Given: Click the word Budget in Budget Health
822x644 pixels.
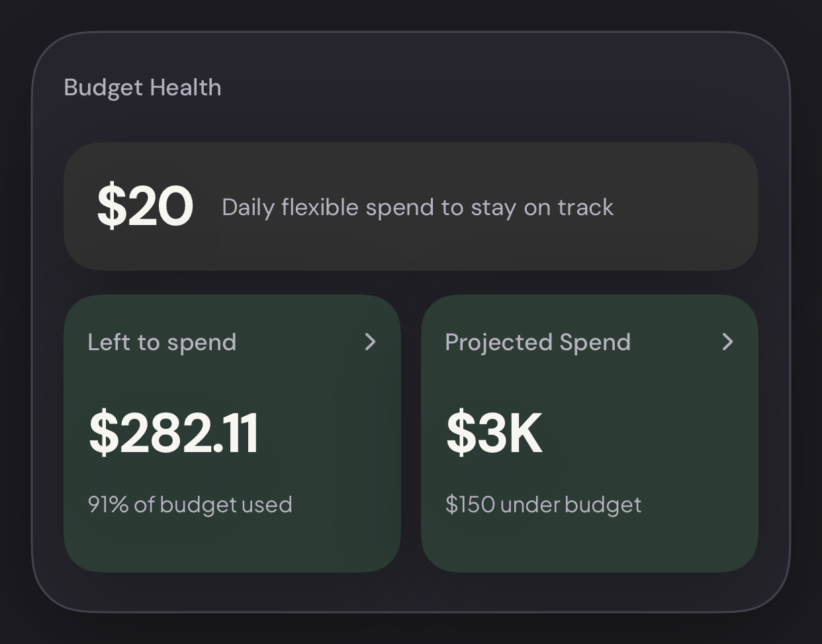Looking at the screenshot, I should click(103, 88).
